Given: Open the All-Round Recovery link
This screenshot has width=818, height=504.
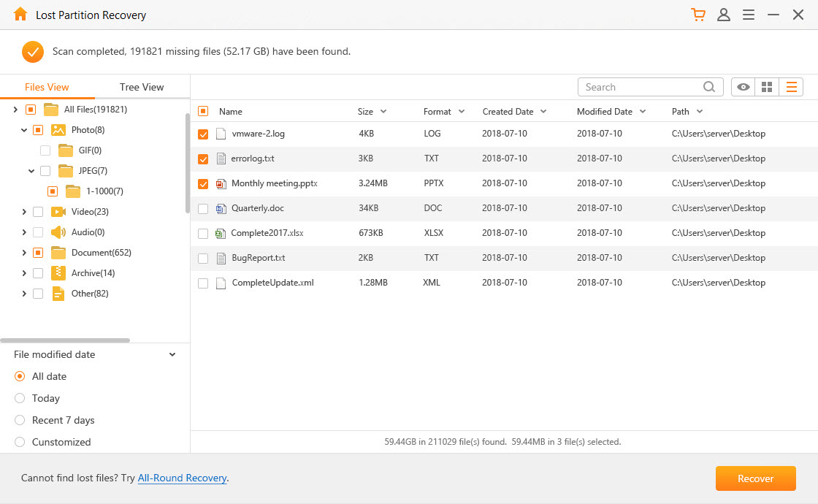Looking at the screenshot, I should coord(182,478).
